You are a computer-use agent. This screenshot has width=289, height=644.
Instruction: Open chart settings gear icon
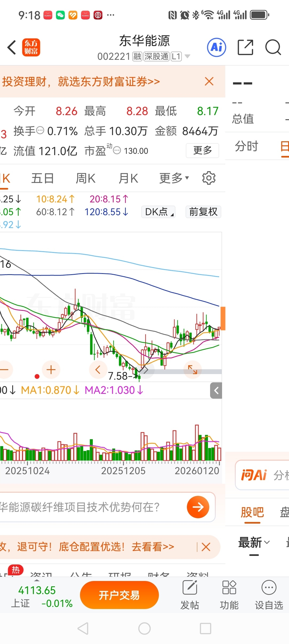click(x=209, y=178)
